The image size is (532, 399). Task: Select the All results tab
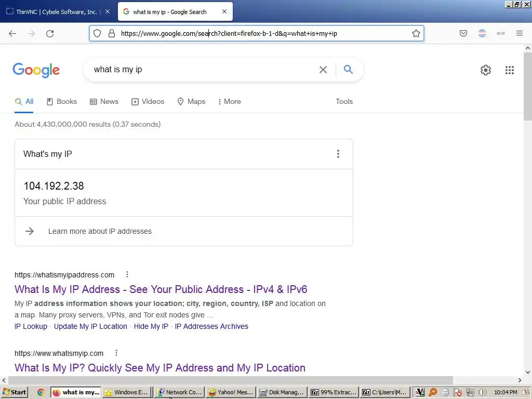pos(24,101)
